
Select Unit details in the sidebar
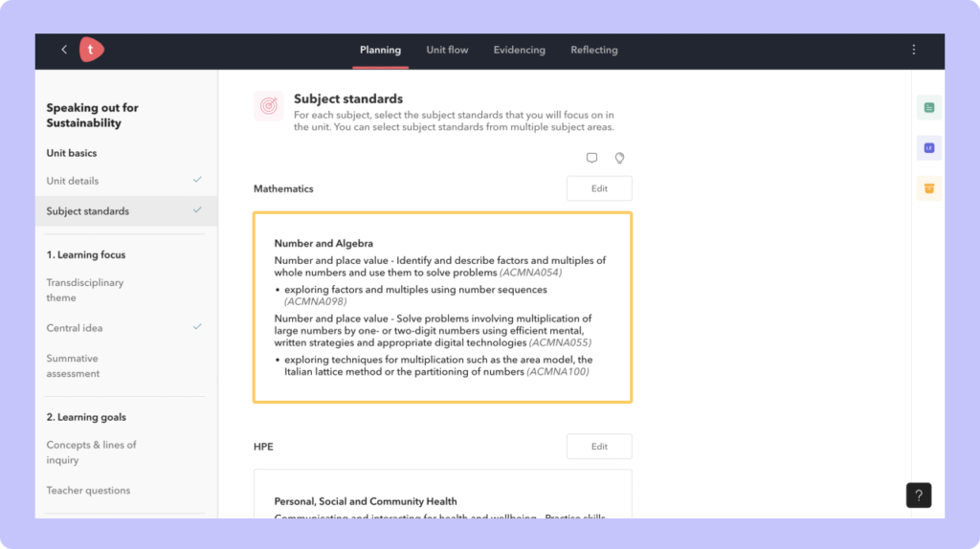[x=73, y=181]
